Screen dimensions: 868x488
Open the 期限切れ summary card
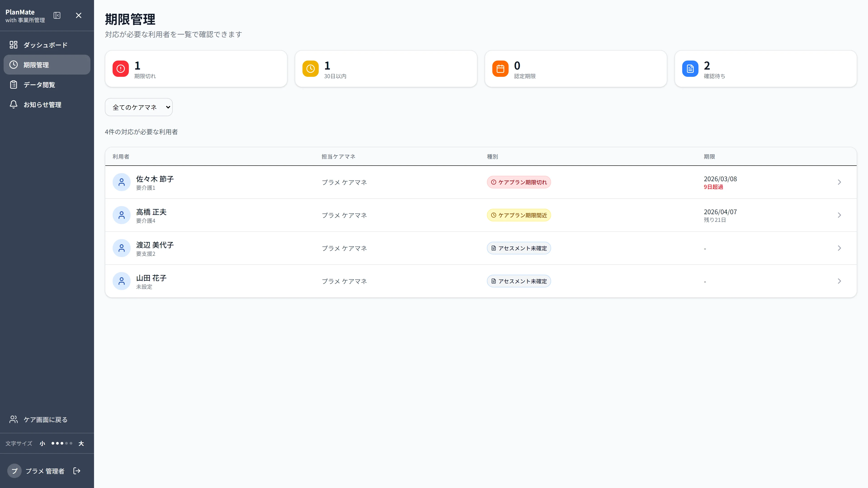[x=196, y=69]
